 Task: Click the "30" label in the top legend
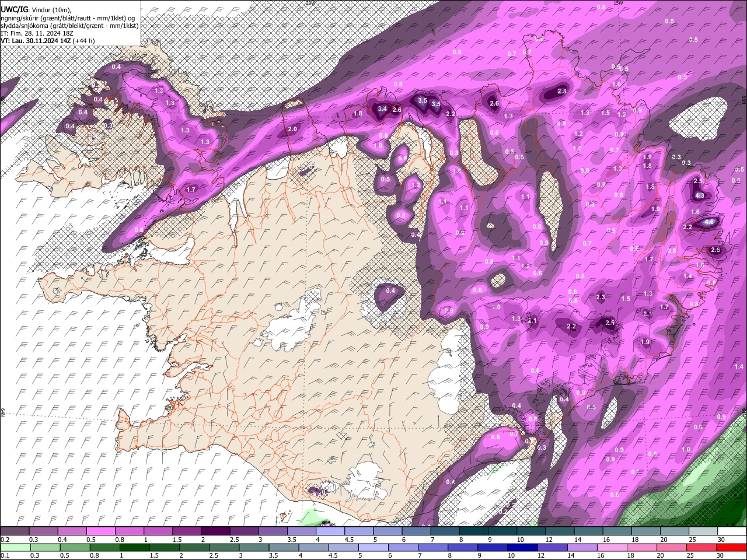pos(722,540)
